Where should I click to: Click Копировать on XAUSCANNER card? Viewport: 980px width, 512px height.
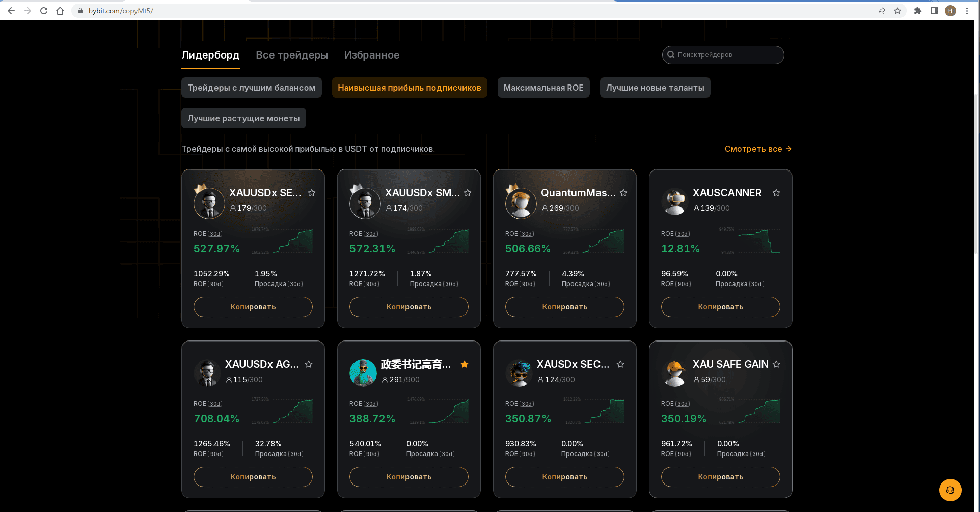pyautogui.click(x=721, y=307)
